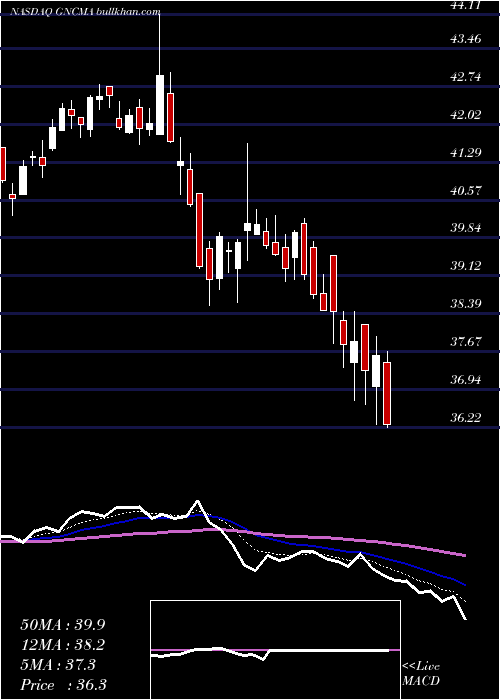Image resolution: width=500 pixels, height=700 pixels.
Task: Click the <<Live MACD label
Action: (x=421, y=674)
